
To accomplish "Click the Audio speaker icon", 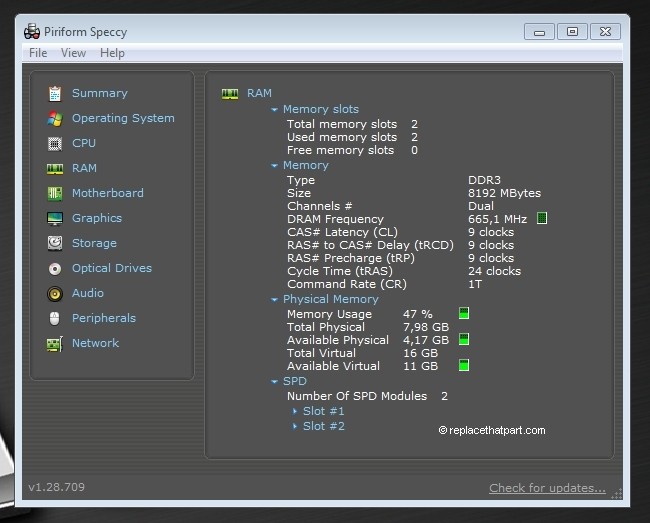I will point(55,293).
